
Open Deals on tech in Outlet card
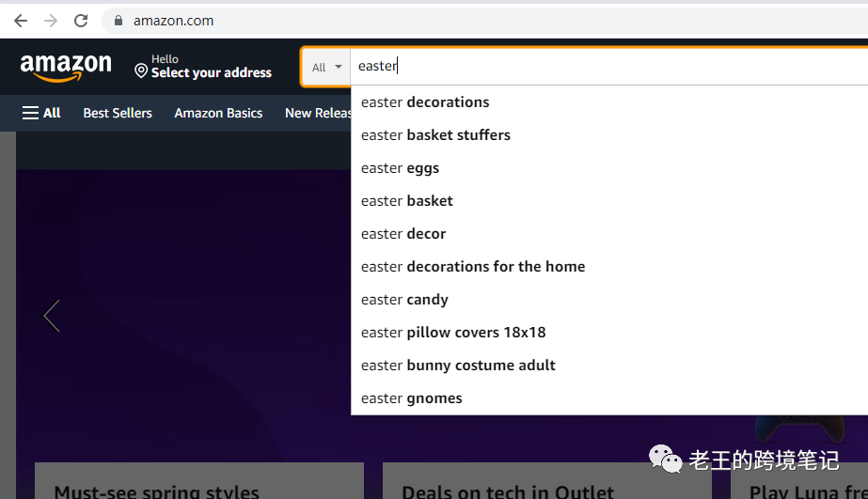pyautogui.click(x=547, y=481)
